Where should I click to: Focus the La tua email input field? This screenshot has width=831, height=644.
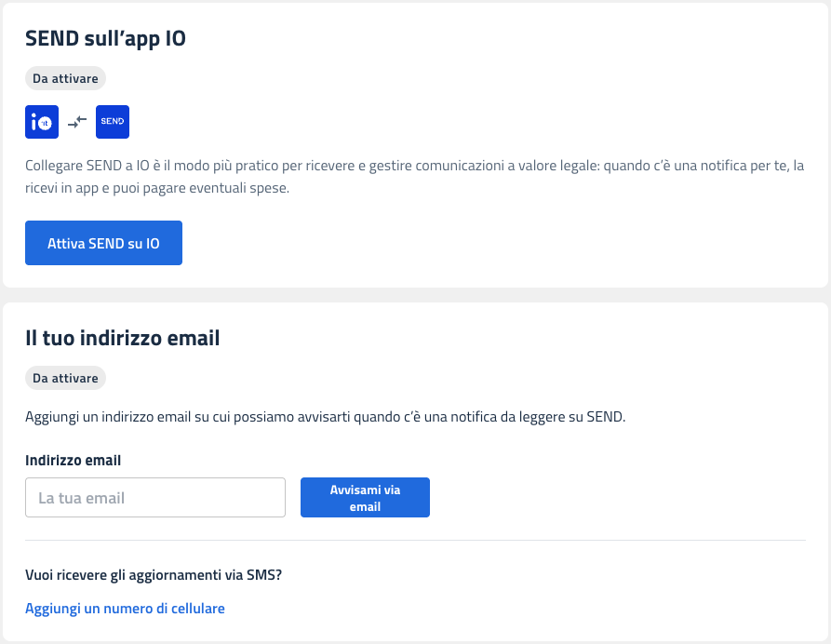click(155, 498)
